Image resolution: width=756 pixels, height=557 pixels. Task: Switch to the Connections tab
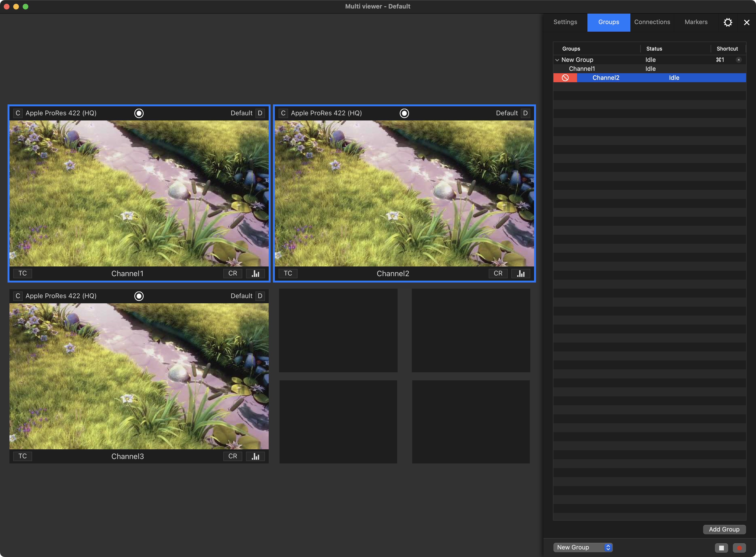click(x=652, y=22)
